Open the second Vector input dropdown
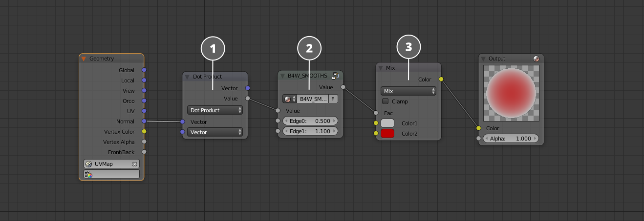Image resolution: width=644 pixels, height=221 pixels. tap(215, 132)
